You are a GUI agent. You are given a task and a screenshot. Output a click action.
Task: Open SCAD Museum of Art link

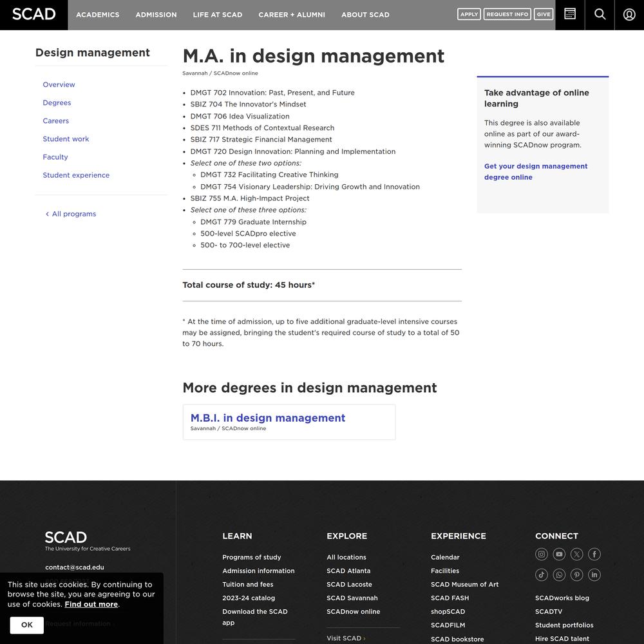(x=464, y=585)
